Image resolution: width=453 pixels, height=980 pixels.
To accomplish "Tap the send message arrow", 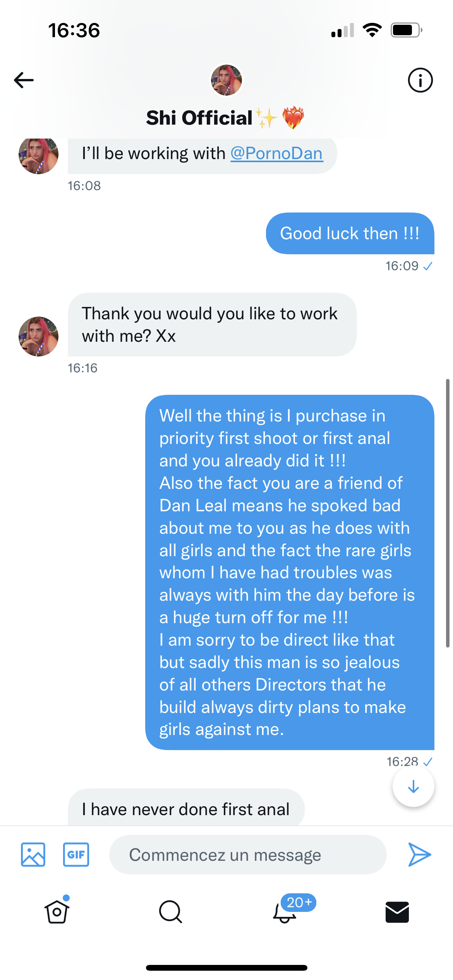I will [419, 854].
